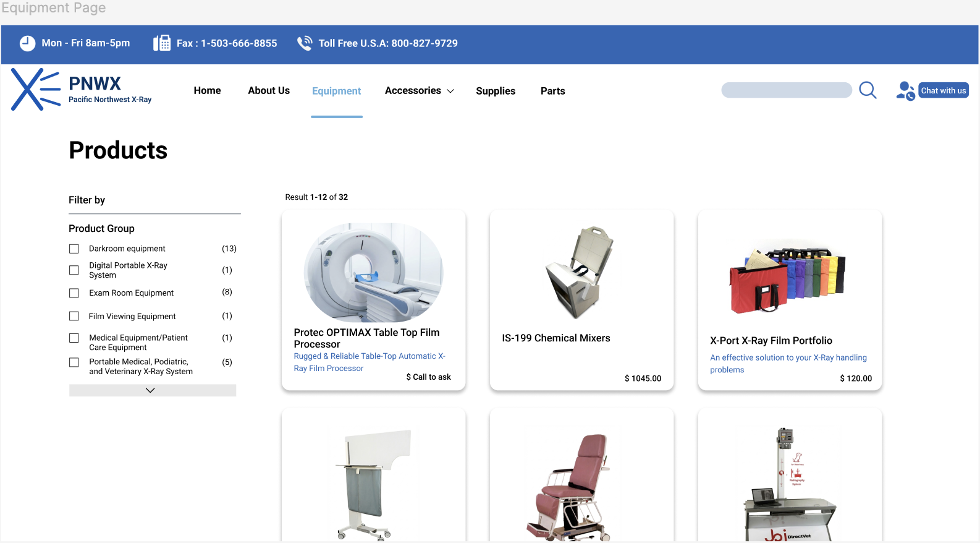This screenshot has width=980, height=543.
Task: Click the Product Group heading
Action: pyautogui.click(x=101, y=228)
